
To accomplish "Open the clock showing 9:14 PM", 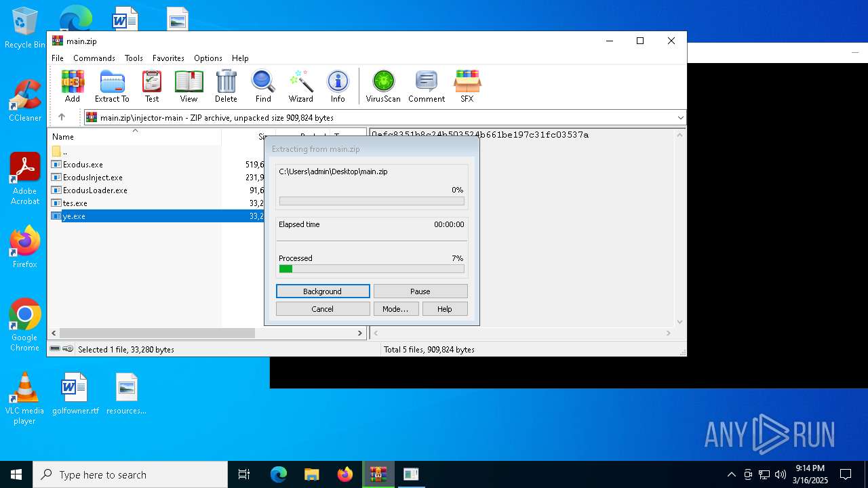I will pos(810,474).
